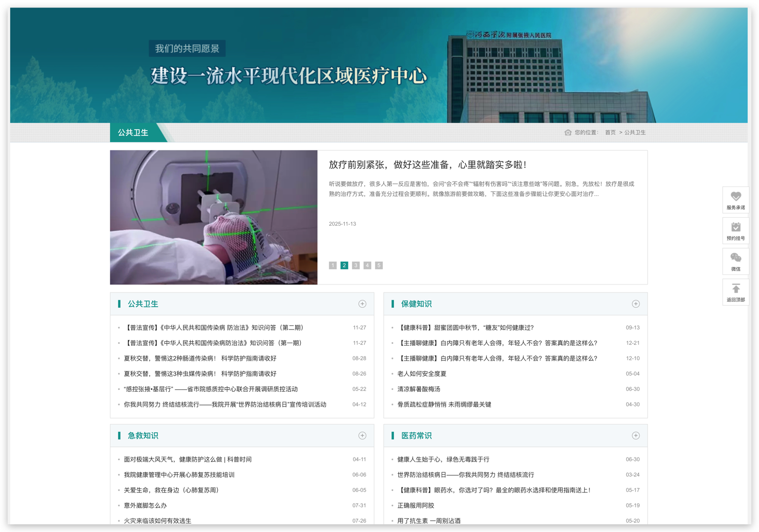Image resolution: width=759 pixels, height=532 pixels.
Task: Expand 保健知识 section with plus icon
Action: pyautogui.click(x=635, y=304)
